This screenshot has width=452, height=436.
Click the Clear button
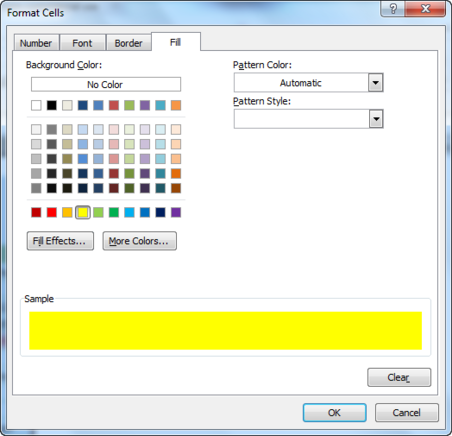399,377
